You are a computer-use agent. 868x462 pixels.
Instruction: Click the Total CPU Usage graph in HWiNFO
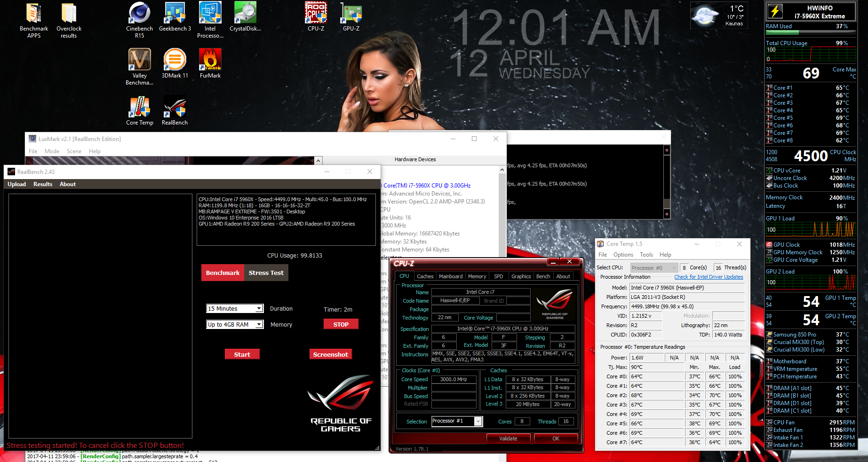(810, 55)
